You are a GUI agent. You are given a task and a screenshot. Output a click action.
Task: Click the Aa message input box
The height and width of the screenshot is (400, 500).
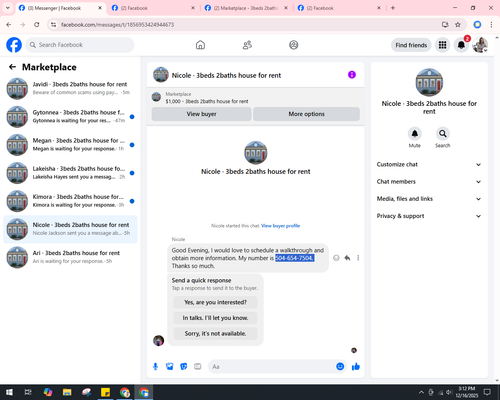(272, 367)
